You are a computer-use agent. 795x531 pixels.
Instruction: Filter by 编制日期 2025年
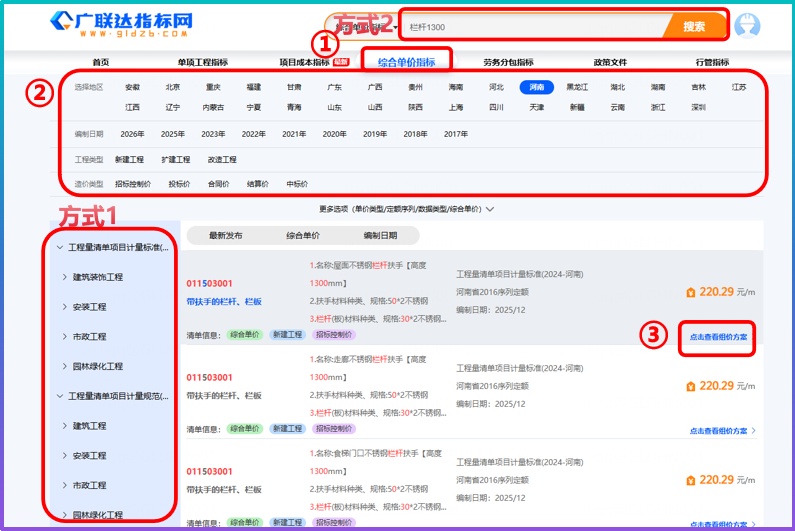click(x=172, y=134)
